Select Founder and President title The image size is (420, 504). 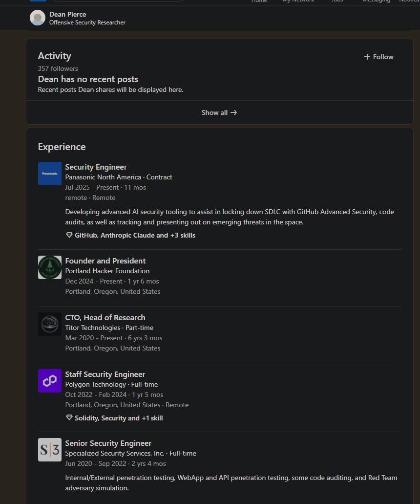point(105,261)
